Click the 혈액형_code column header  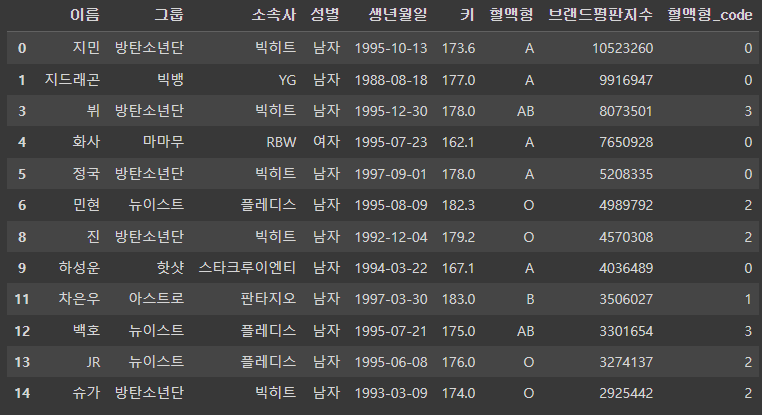coord(710,15)
